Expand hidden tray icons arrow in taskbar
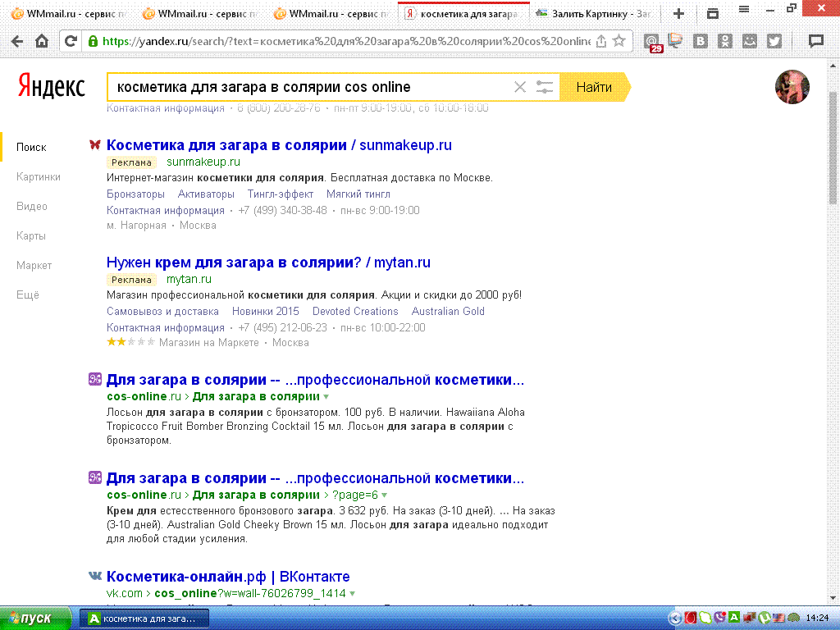 pos(675,619)
